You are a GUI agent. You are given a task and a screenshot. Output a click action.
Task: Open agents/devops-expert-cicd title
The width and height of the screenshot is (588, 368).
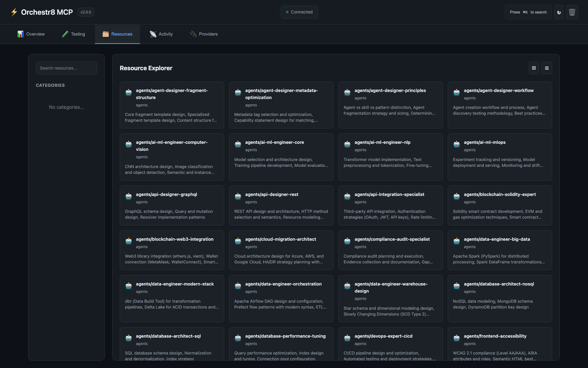click(x=383, y=336)
